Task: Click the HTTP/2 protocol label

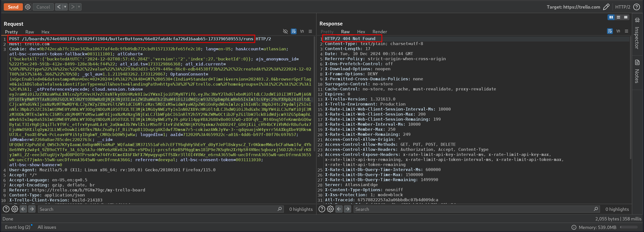Action: [623, 7]
